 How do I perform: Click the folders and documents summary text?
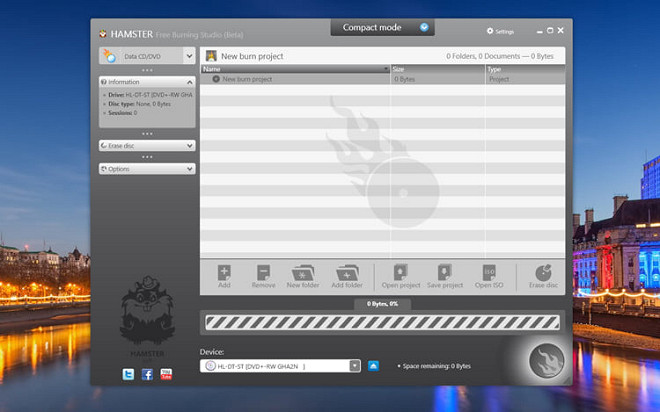500,56
